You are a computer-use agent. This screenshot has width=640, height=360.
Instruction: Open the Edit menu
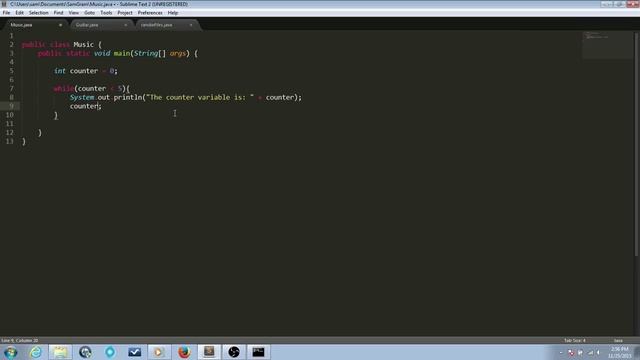19,13
